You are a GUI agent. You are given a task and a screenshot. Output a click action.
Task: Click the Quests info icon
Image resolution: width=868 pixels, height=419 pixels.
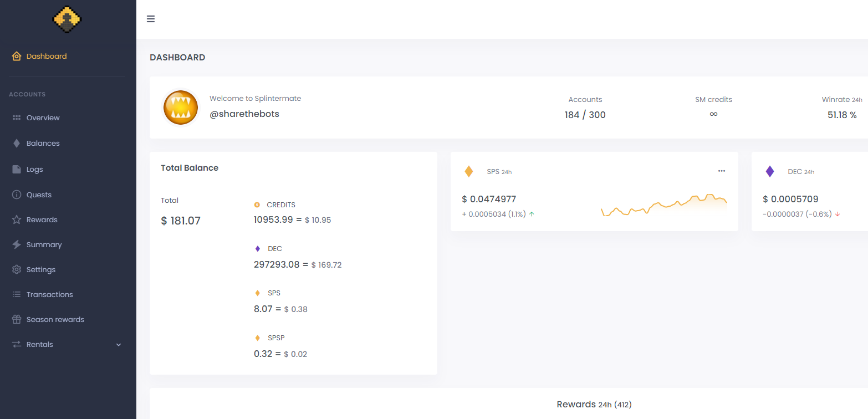tap(17, 195)
